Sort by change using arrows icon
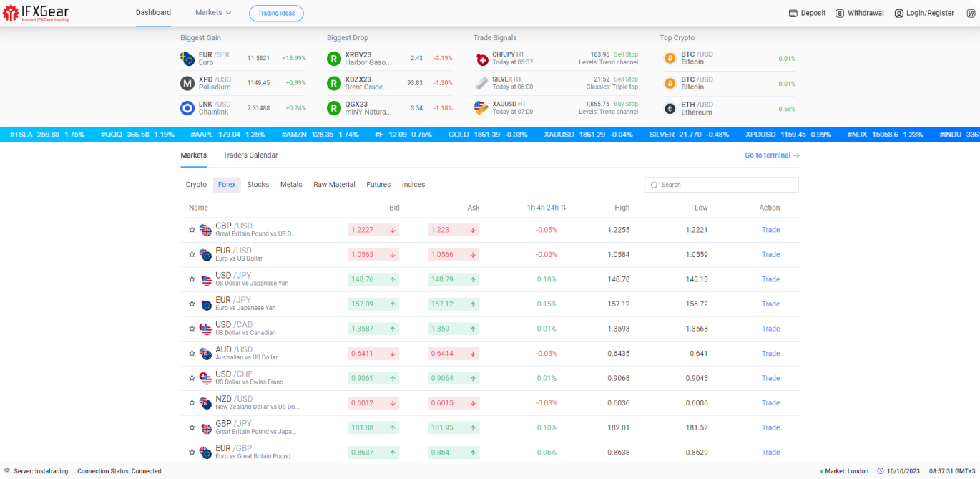The height and width of the screenshot is (479, 980). [x=564, y=208]
